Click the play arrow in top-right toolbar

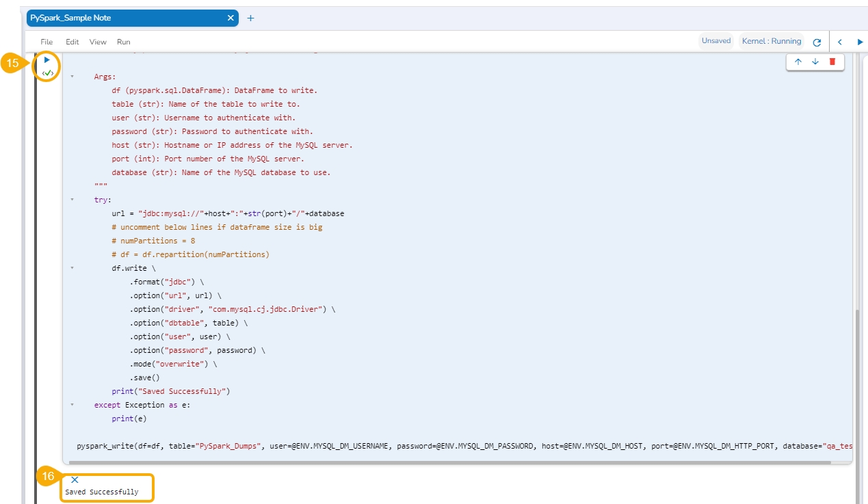860,42
